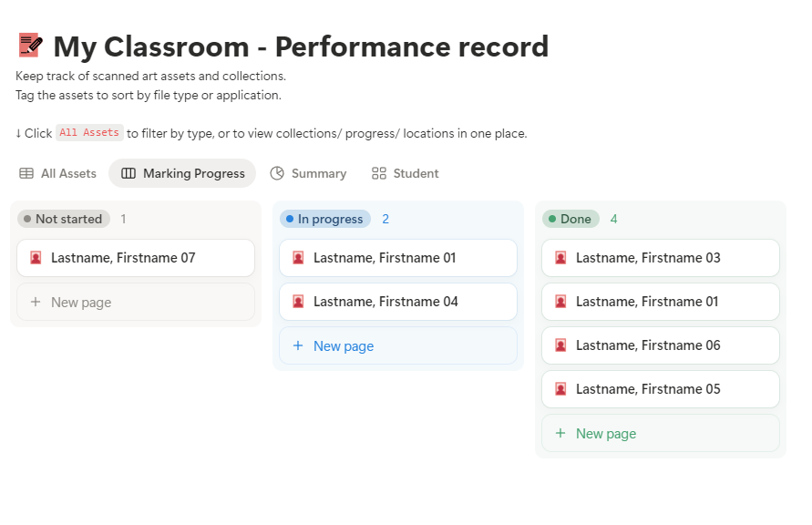Image resolution: width=812 pixels, height=525 pixels.
Task: Switch to the All Assets tab
Action: pyautogui.click(x=58, y=173)
